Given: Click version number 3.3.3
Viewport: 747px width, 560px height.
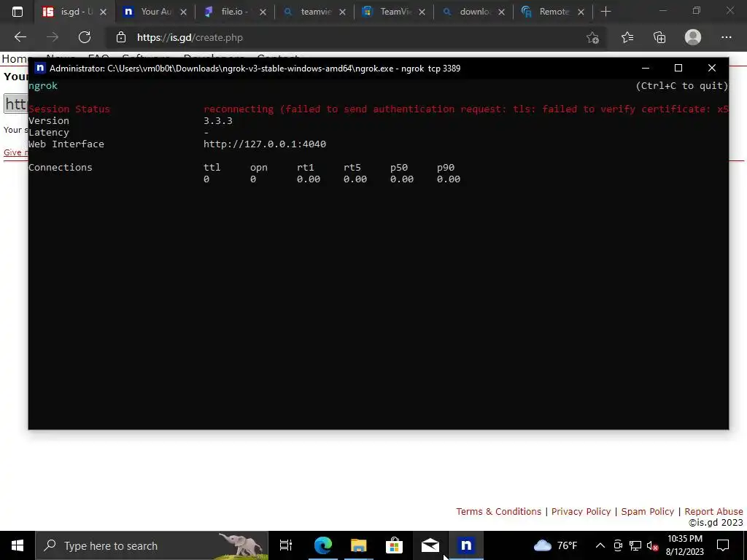Looking at the screenshot, I should click(217, 120).
